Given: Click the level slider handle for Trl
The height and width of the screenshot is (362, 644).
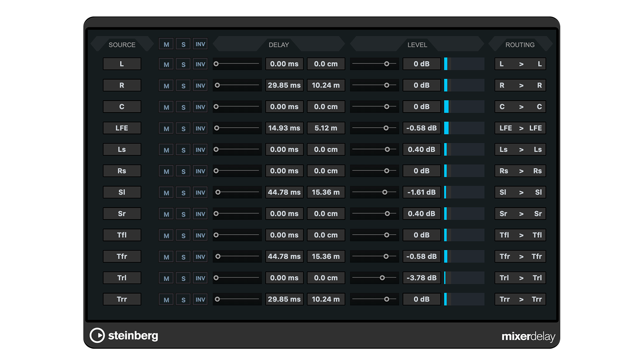Looking at the screenshot, I should (x=382, y=278).
